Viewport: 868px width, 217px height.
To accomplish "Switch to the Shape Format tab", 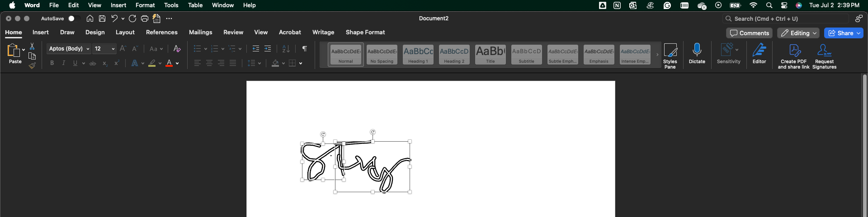I will coord(365,32).
